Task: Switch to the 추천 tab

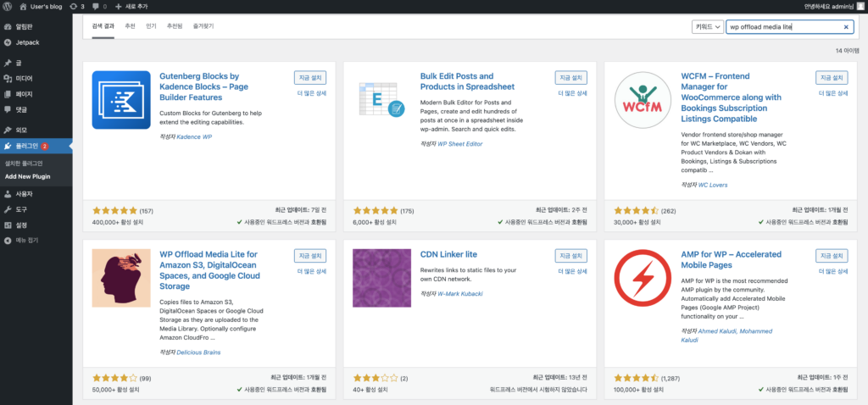Action: point(130,26)
